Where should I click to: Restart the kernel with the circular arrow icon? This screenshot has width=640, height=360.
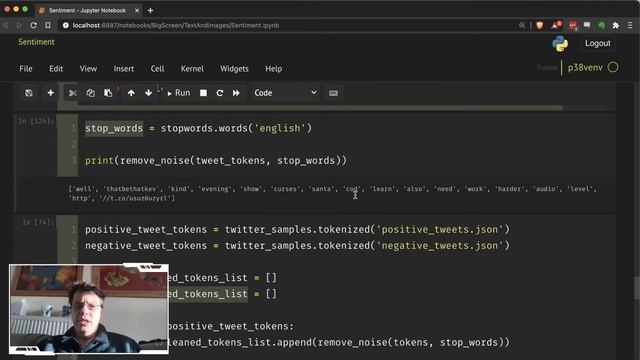click(x=220, y=93)
